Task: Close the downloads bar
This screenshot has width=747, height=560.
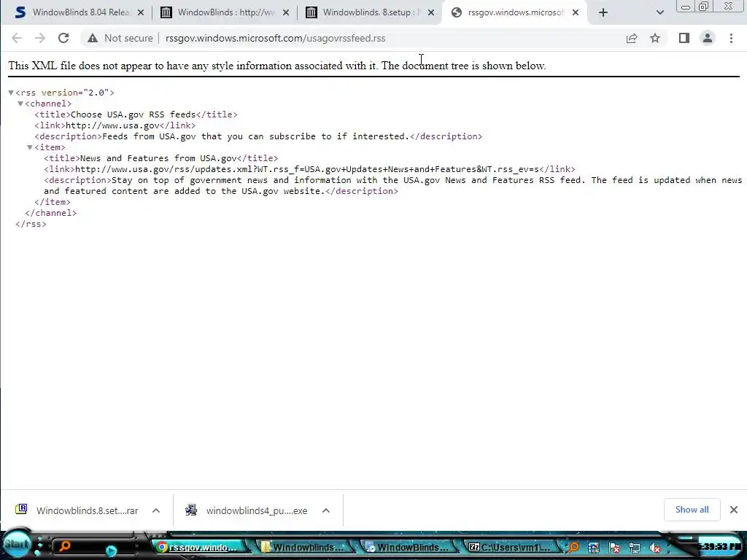Action: [x=734, y=510]
